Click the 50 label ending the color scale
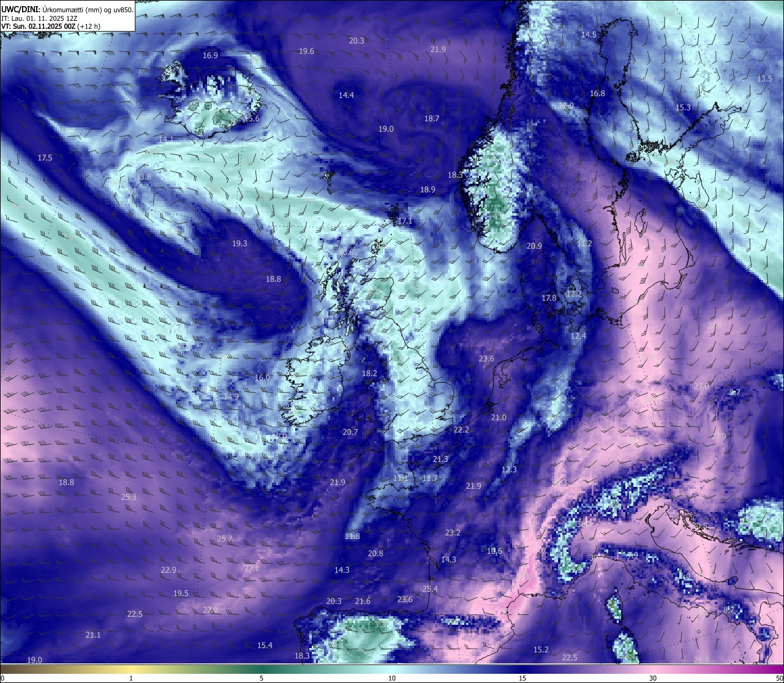This screenshot has width=784, height=683. point(779,678)
